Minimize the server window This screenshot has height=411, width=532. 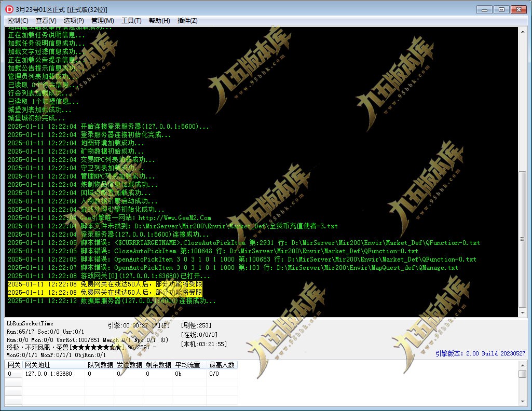484,9
